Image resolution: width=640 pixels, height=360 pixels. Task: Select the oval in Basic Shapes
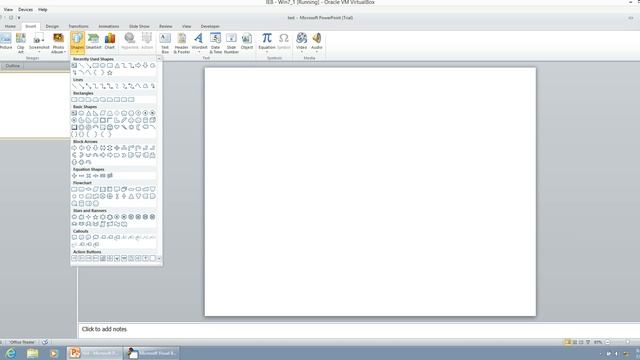coord(81,113)
